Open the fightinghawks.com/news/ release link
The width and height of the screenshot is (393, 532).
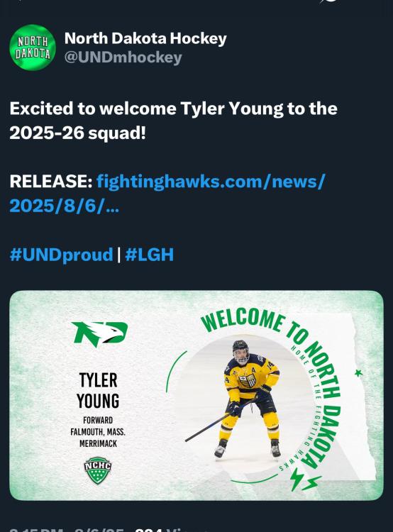click(211, 181)
